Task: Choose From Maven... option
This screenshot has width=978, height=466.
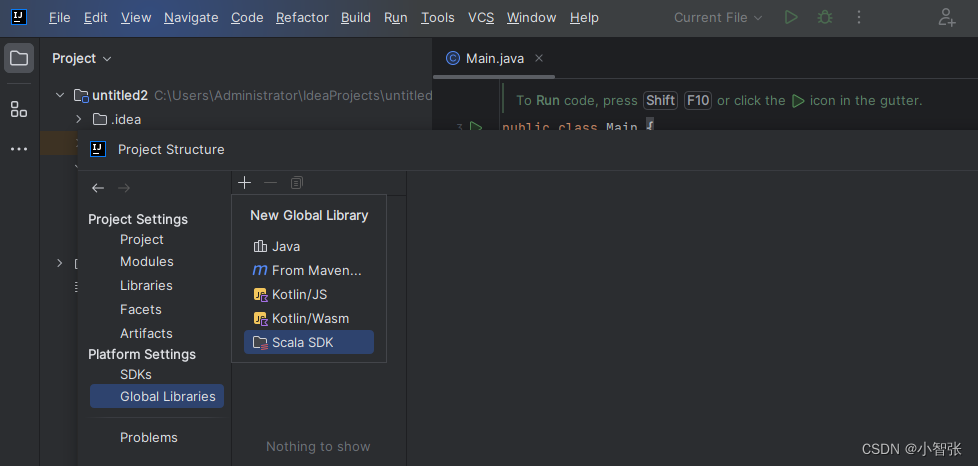Action: 309,270
